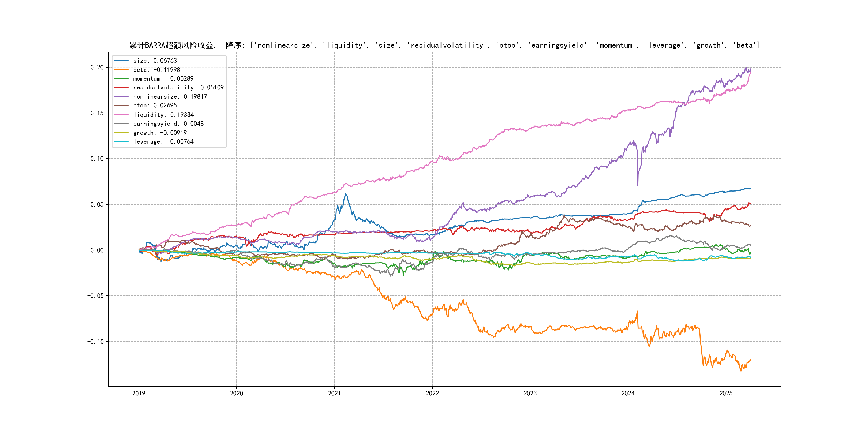The width and height of the screenshot is (868, 434).
Task: Click the orange beta legend line swatch
Action: [x=121, y=70]
